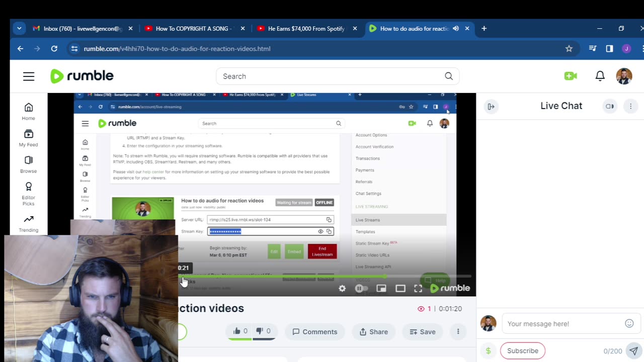Open Trending in the sidebar
The image size is (644, 362).
click(29, 224)
